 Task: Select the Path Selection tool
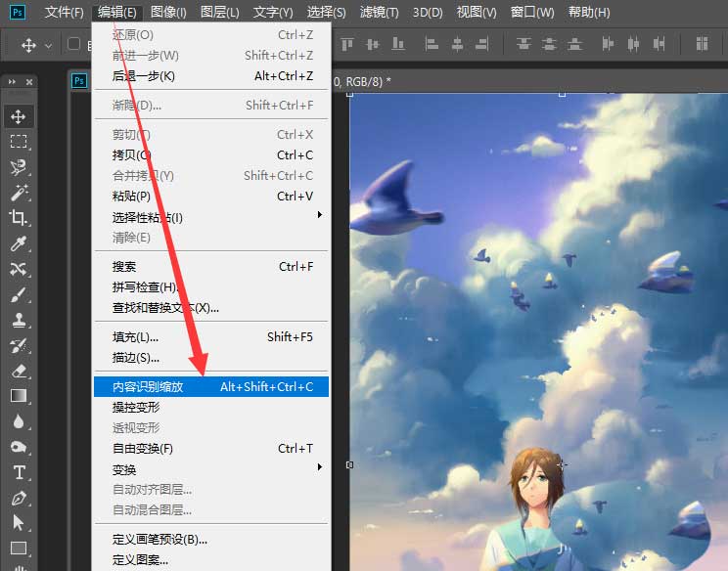pos(19,523)
